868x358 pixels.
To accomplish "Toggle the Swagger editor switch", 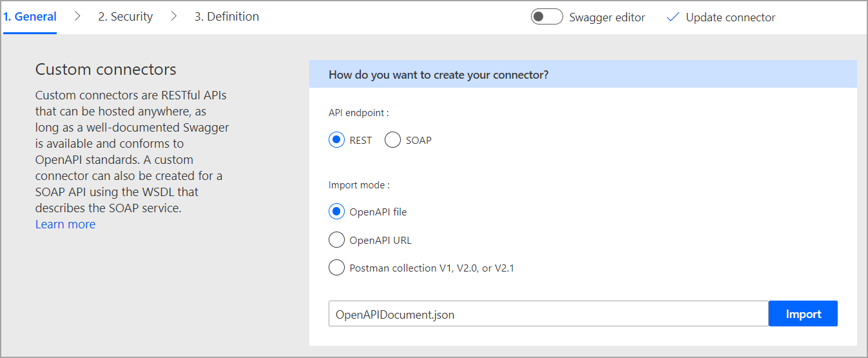I will tap(546, 17).
